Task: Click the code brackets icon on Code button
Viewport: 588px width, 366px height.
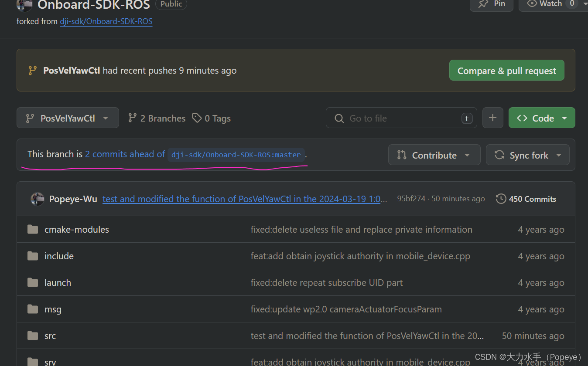Action: point(522,118)
